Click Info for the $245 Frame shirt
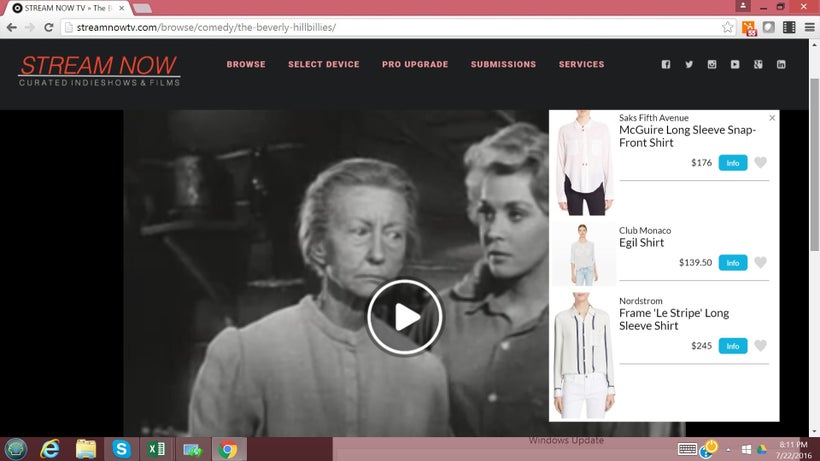This screenshot has width=820, height=461. (733, 346)
